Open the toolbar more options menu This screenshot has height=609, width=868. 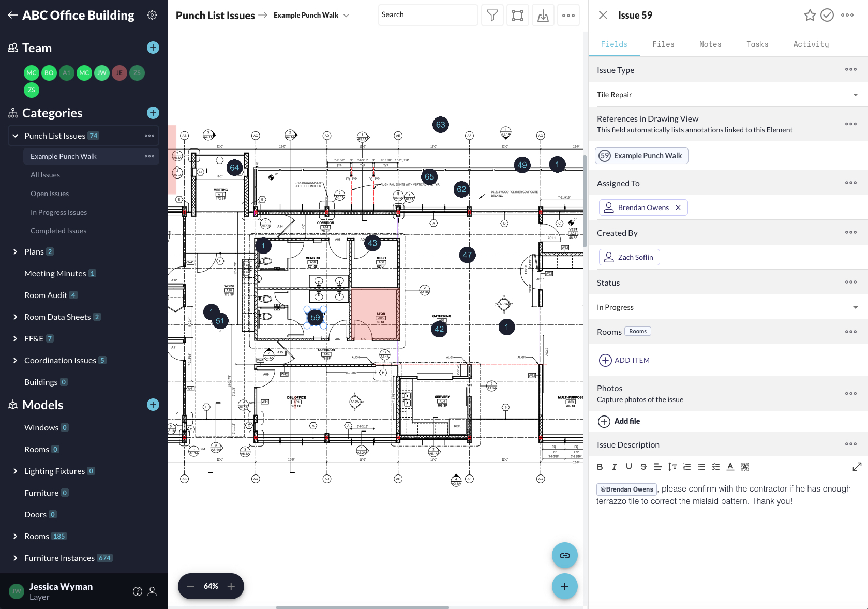point(568,15)
